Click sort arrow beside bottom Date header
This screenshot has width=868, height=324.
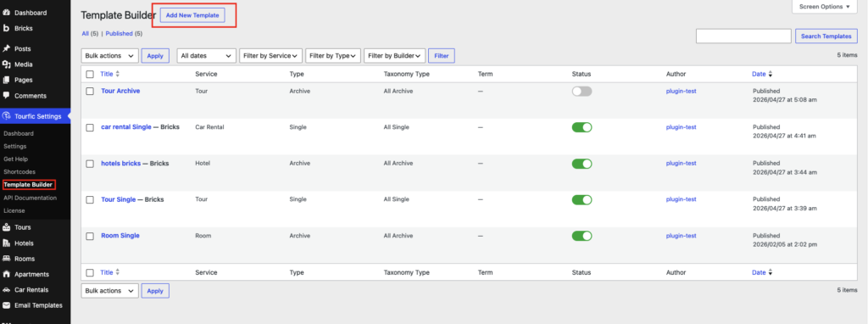(770, 272)
